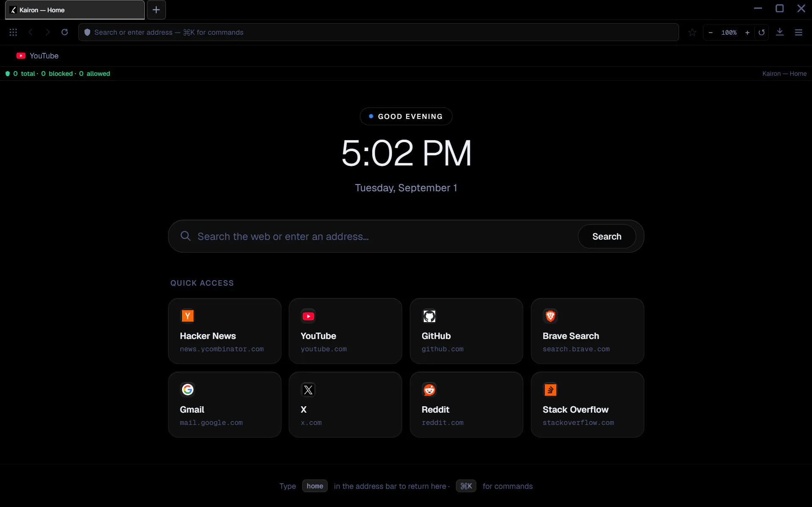Open the Gmail quick access card
The width and height of the screenshot is (812, 507).
tap(225, 405)
